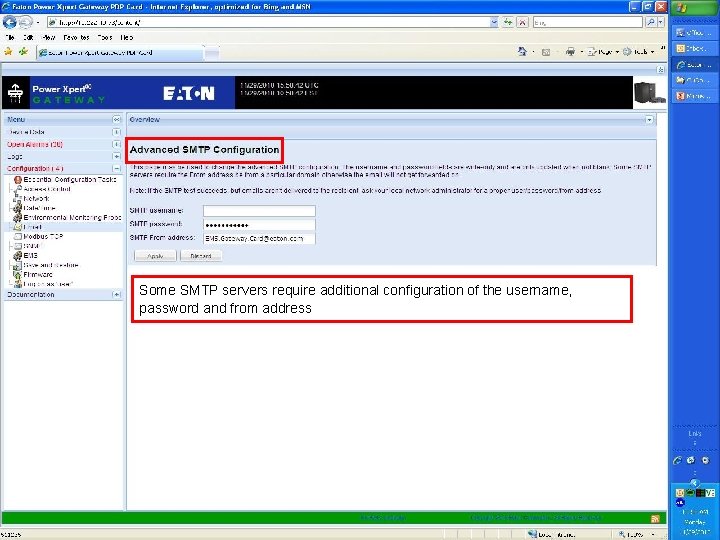720x540 pixels.
Task: Click the Feeds icon in the command bar
Action: point(546,52)
